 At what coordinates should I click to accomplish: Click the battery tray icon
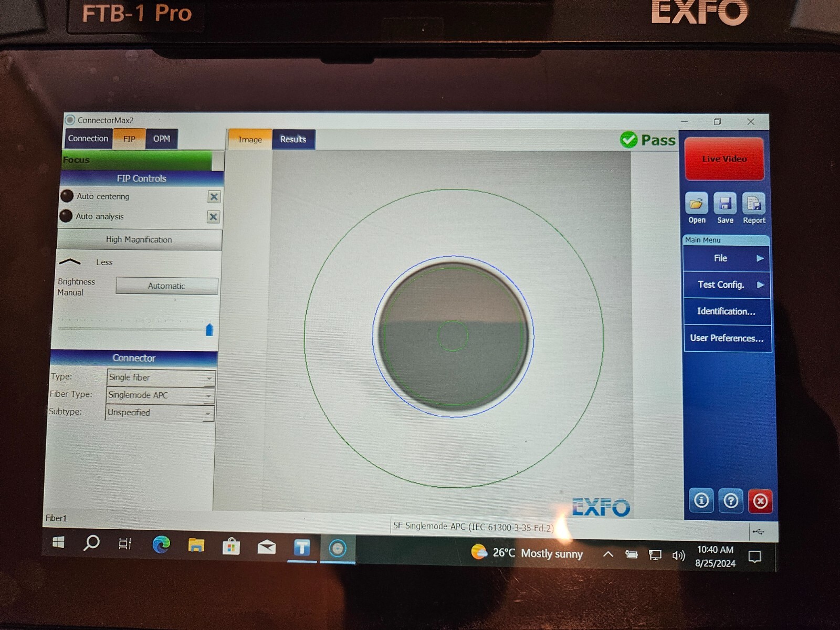(x=632, y=554)
